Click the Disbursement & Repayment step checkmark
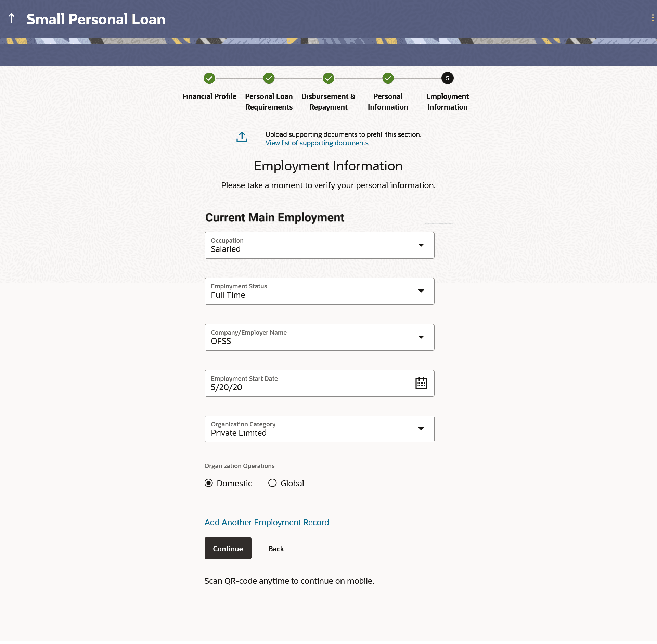Image resolution: width=657 pixels, height=644 pixels. pyautogui.click(x=328, y=78)
